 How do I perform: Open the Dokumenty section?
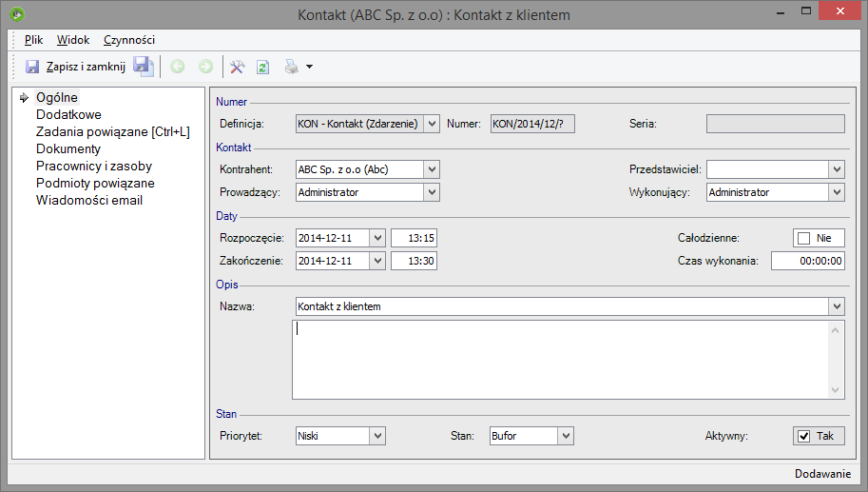click(x=68, y=149)
